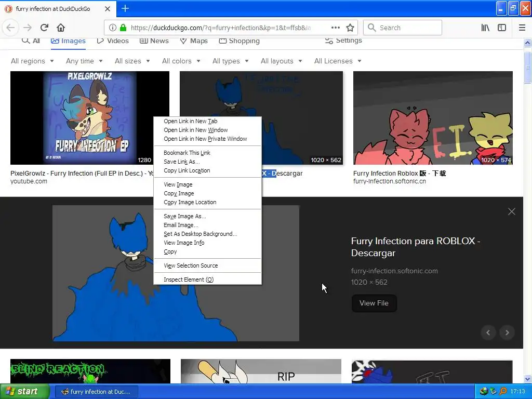Screen dimensions: 532x399
Task: Open the All colors dropdown
Action: point(181,61)
